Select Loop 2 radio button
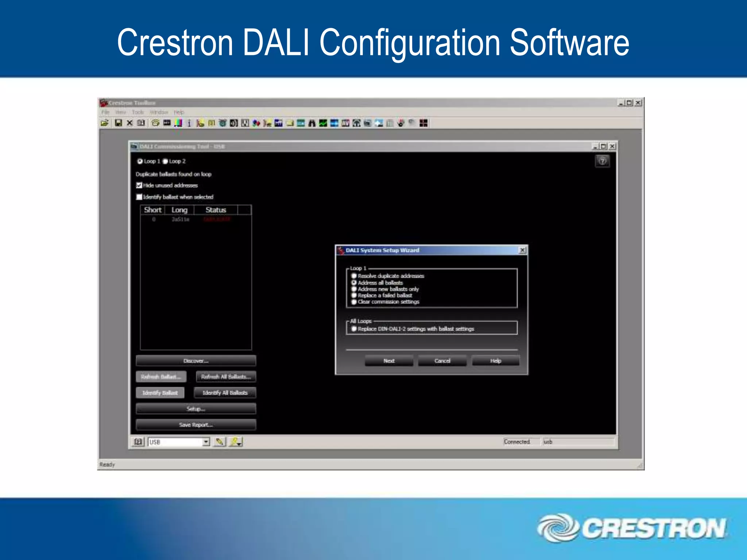The height and width of the screenshot is (560, 747). click(x=165, y=161)
